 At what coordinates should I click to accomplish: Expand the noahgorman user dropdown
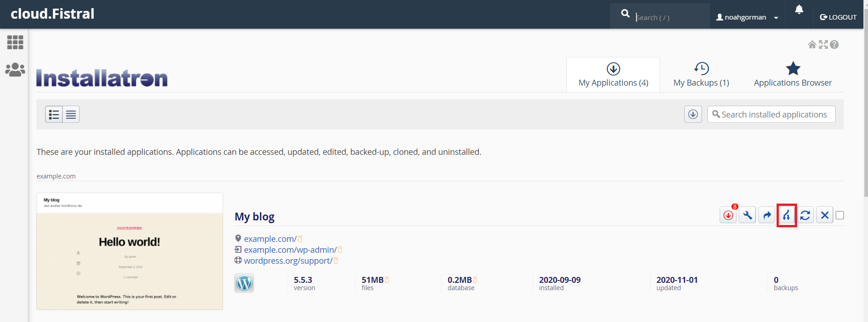click(747, 17)
